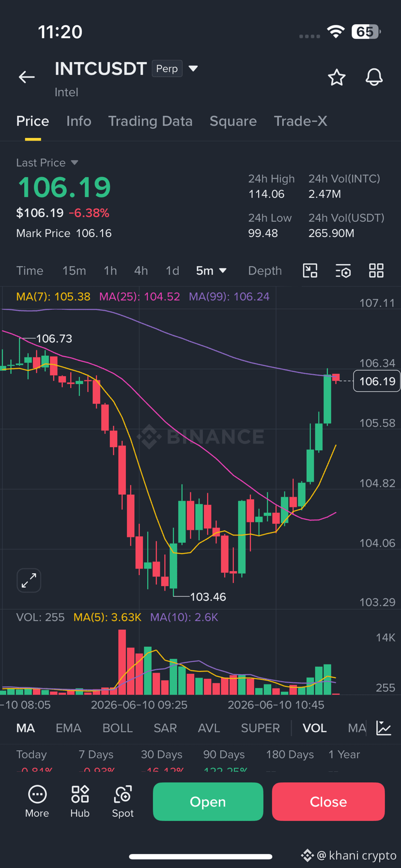Screen dimensions: 401x868
Task: Switch to the Trading Data tab
Action: coord(150,121)
